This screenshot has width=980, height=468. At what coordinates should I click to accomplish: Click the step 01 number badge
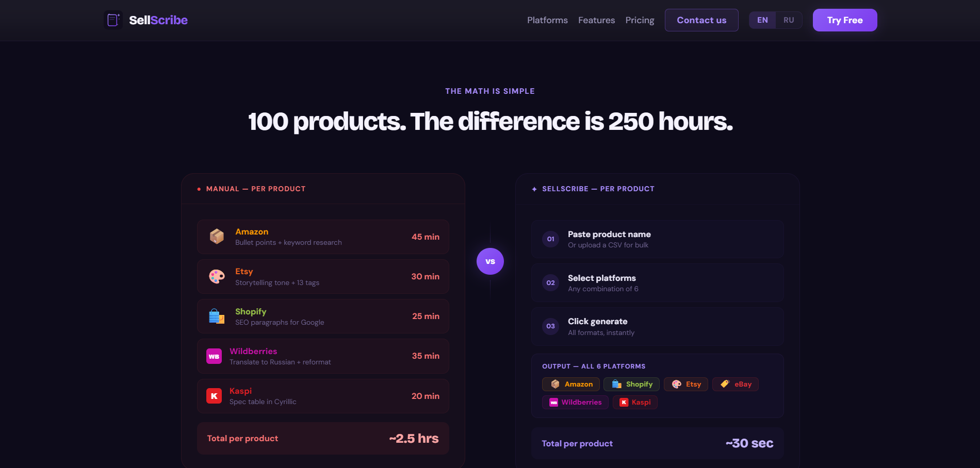[551, 239]
